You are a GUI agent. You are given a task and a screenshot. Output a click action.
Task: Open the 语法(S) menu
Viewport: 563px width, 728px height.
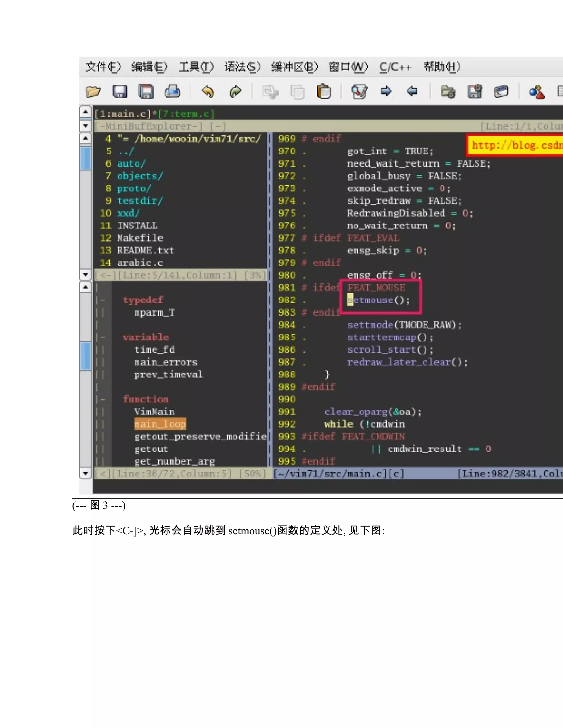point(242,67)
